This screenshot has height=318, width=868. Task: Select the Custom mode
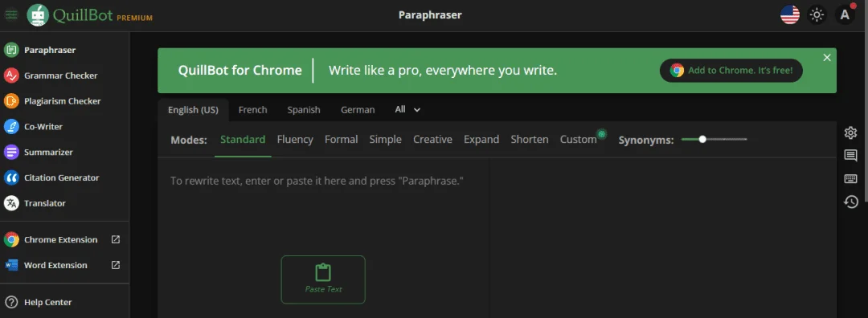578,140
